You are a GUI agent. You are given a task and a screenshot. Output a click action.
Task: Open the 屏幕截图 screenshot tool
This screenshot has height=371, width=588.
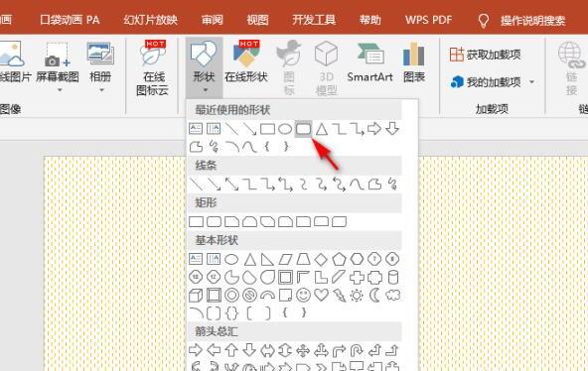(58, 62)
